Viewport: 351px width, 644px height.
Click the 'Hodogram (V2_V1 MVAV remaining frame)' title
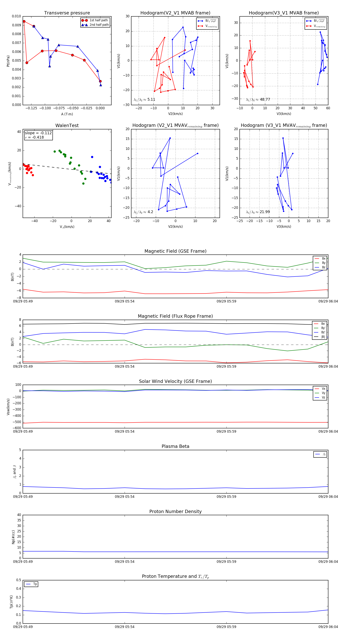[175, 125]
